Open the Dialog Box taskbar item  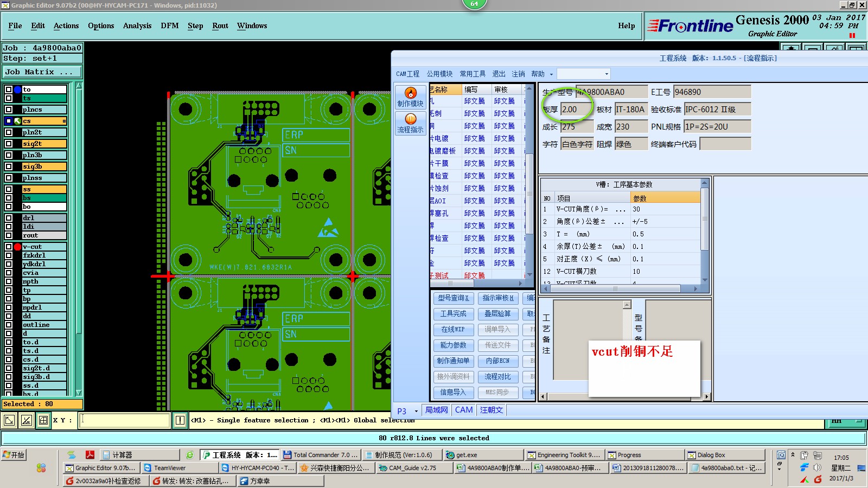725,455
